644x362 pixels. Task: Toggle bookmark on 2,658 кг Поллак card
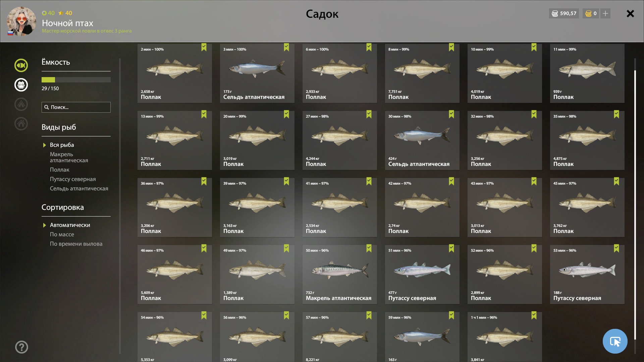pos(204,47)
